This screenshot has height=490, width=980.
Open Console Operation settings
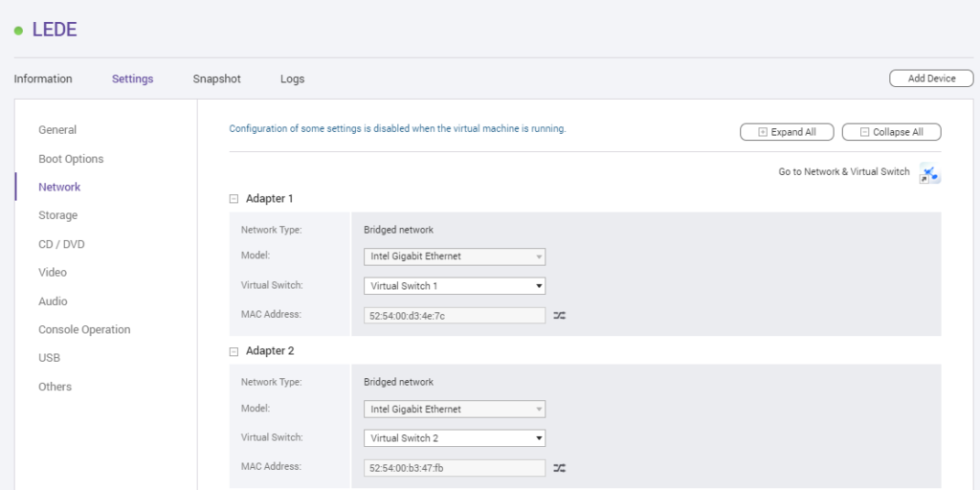coord(84,329)
